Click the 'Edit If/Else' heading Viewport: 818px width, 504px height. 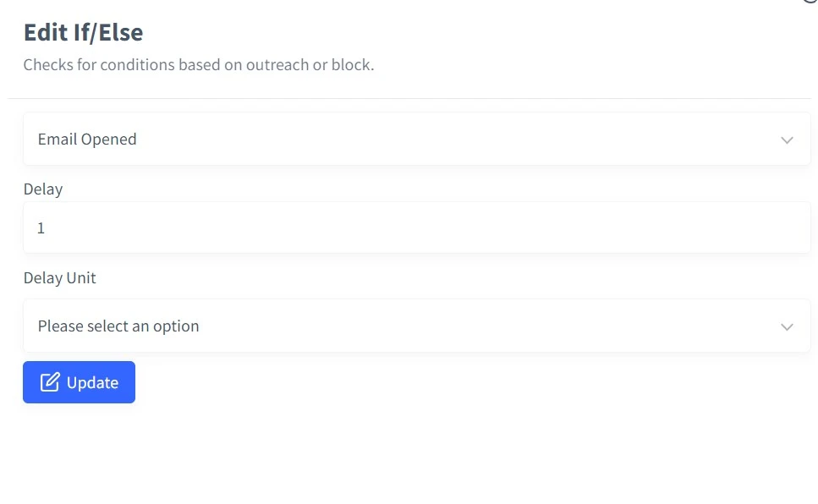pos(84,32)
